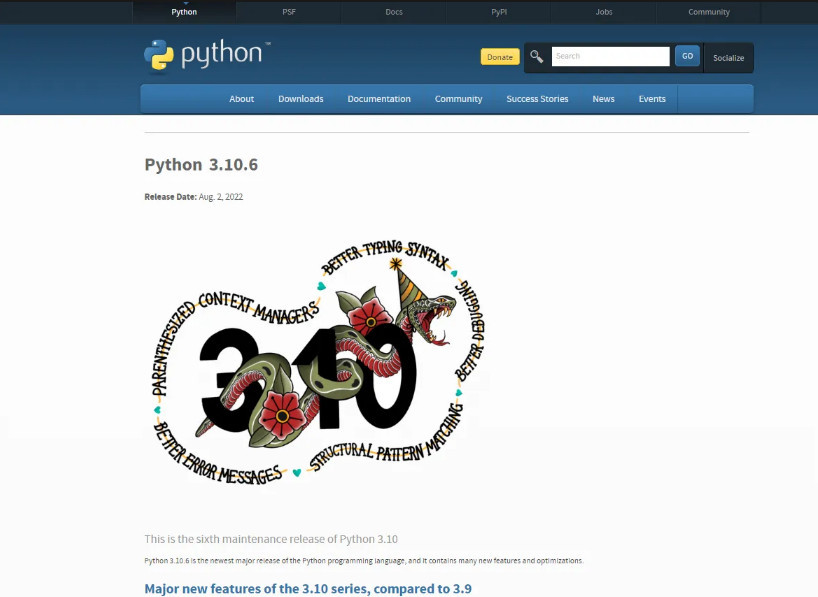This screenshot has height=597, width=818.
Task: Go to the PyPI tab
Action: pyautogui.click(x=499, y=12)
